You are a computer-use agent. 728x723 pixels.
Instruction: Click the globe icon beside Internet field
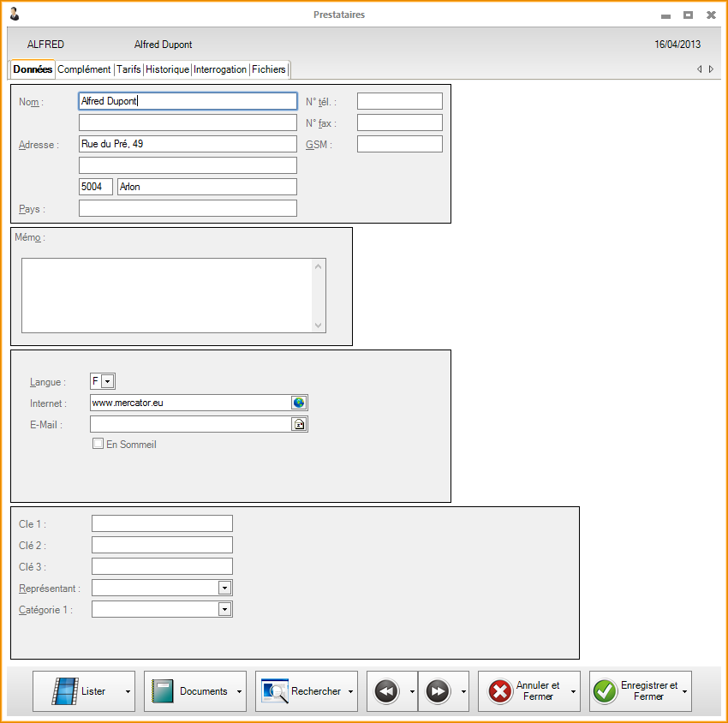coord(299,403)
